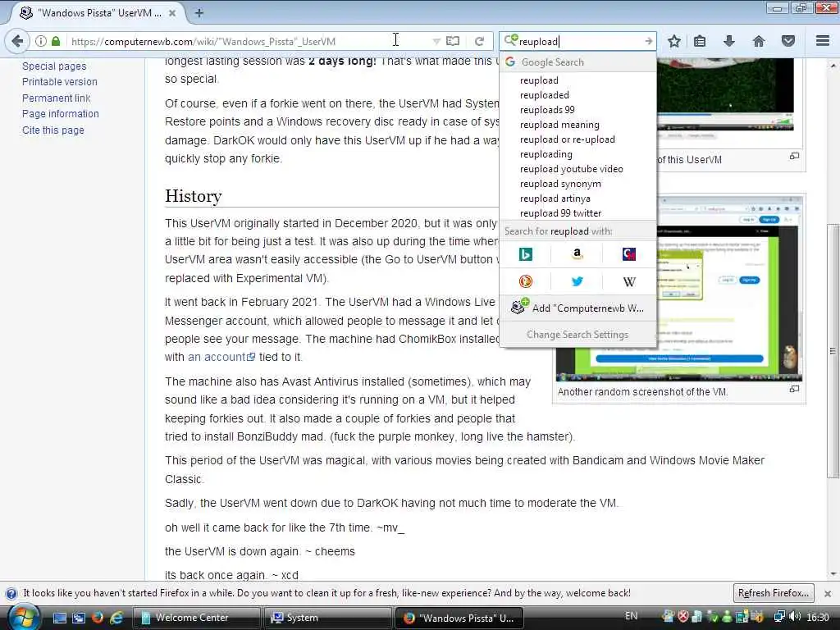Image resolution: width=840 pixels, height=630 pixels.
Task: Dismiss the refresh Firefox notification bar
Action: pyautogui.click(x=828, y=594)
